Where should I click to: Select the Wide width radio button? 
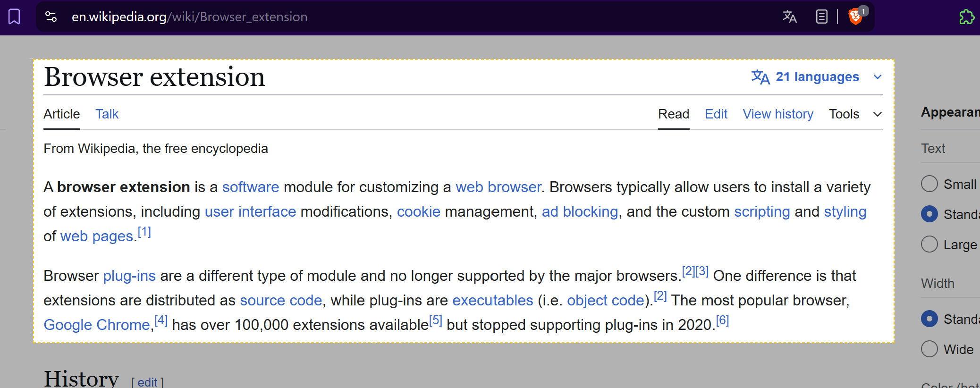929,349
